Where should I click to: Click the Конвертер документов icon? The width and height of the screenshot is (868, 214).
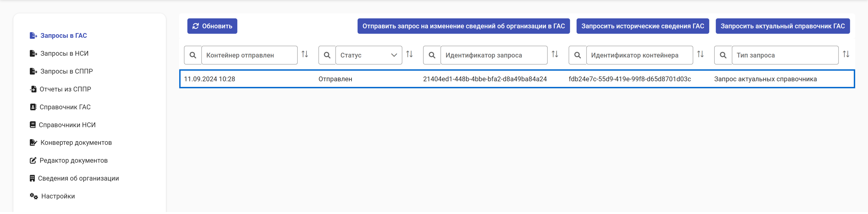[33, 143]
